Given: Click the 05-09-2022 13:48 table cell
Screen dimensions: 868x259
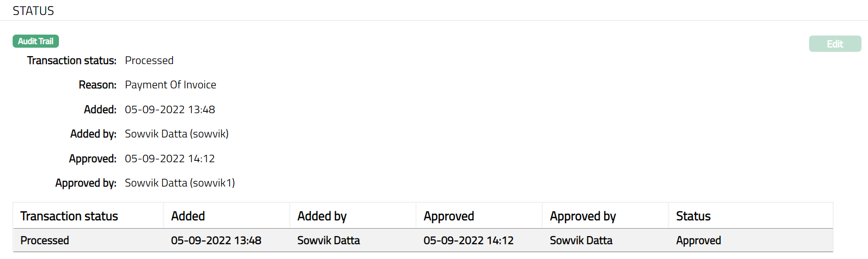Looking at the screenshot, I should tap(216, 240).
